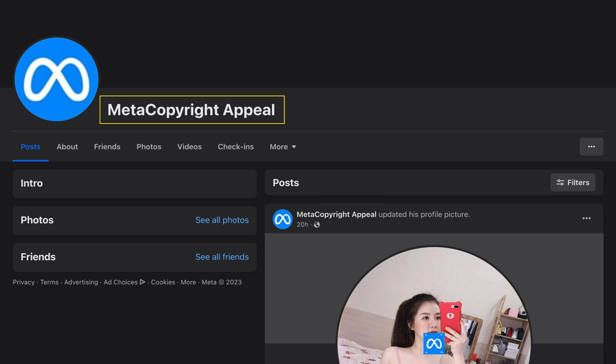
Task: Click the More footer link
Action: (188, 282)
